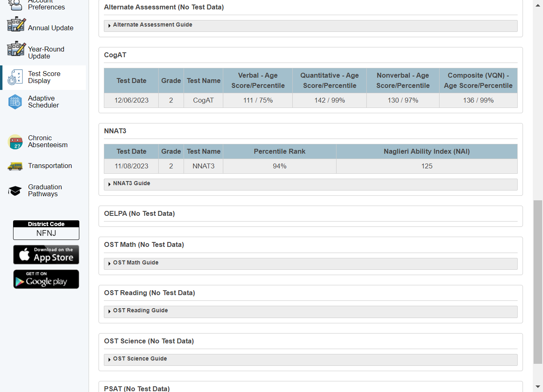Click the quantitative score 142 / 99%
Screen dimensions: 543x392
coord(330,100)
